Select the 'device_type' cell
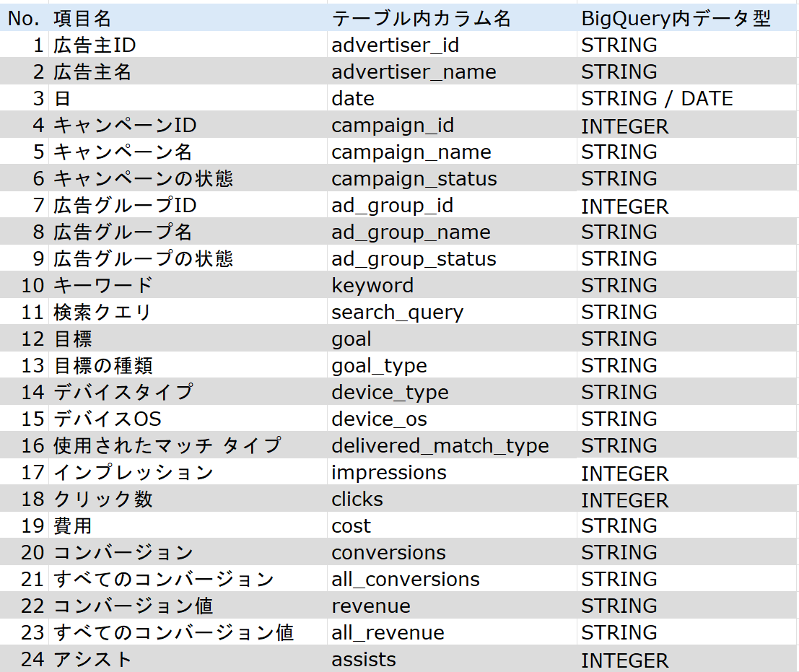 point(452,392)
